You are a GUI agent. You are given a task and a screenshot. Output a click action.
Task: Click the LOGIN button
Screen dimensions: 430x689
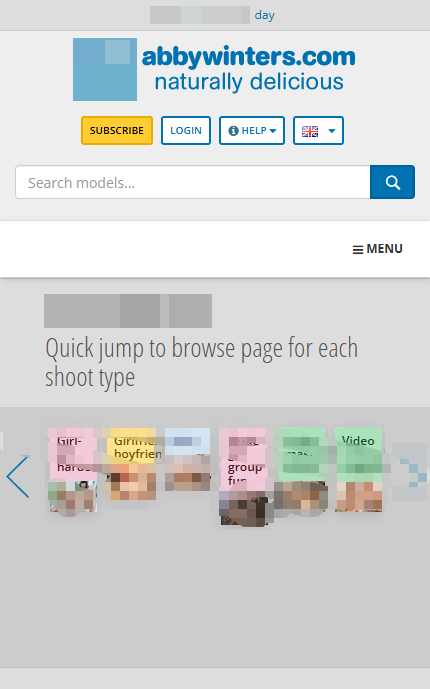click(x=186, y=131)
